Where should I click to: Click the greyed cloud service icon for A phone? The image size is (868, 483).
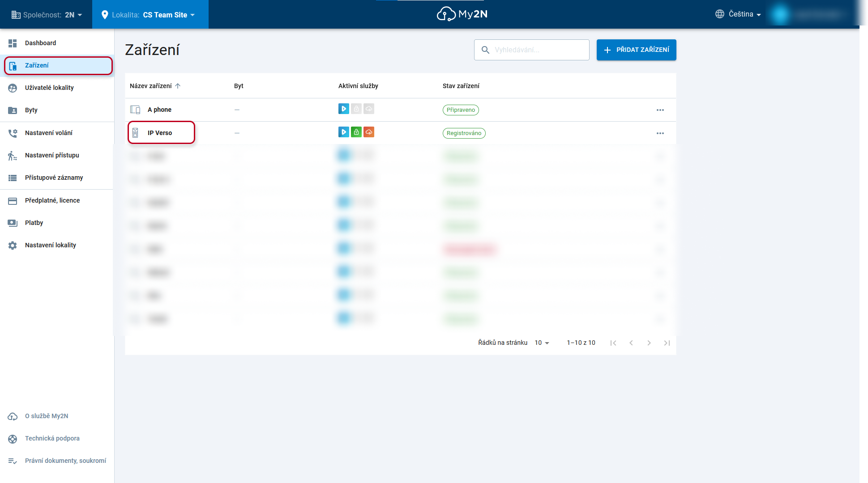[x=369, y=109]
